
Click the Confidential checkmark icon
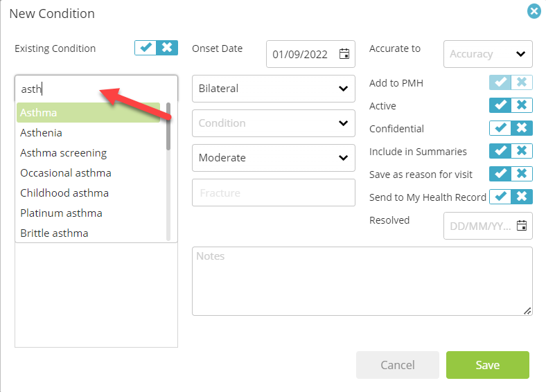[x=500, y=128]
